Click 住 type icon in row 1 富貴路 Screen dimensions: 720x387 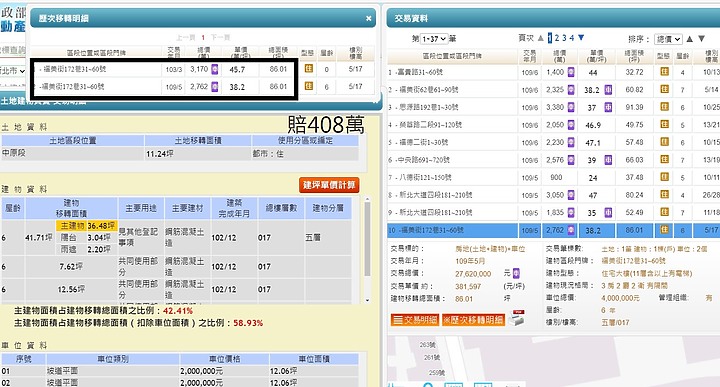pyautogui.click(x=664, y=72)
